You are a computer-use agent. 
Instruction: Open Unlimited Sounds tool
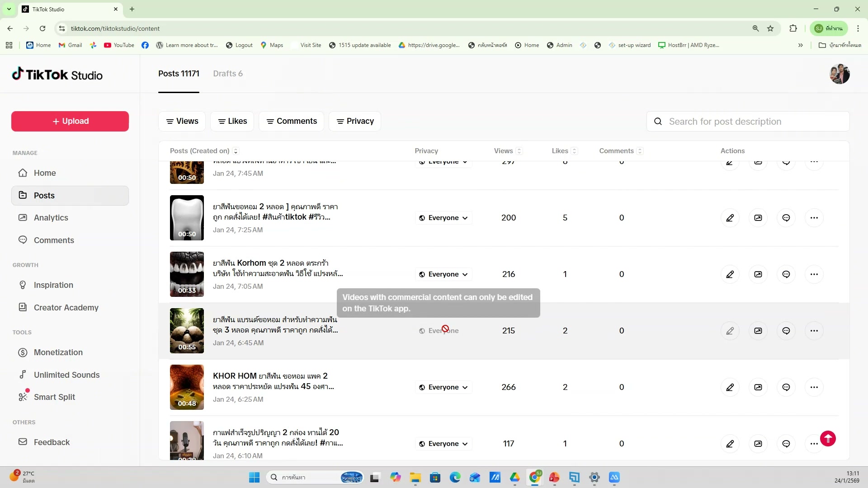[66, 375]
